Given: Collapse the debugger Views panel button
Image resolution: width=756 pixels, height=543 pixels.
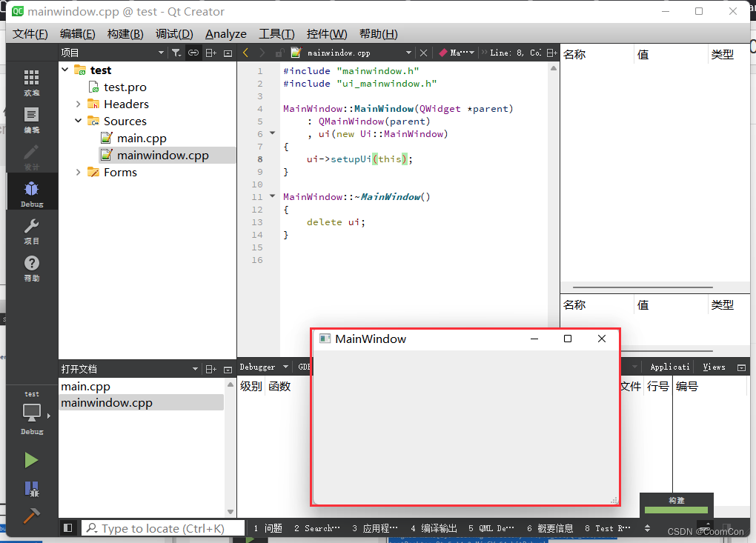Looking at the screenshot, I should pyautogui.click(x=741, y=367).
